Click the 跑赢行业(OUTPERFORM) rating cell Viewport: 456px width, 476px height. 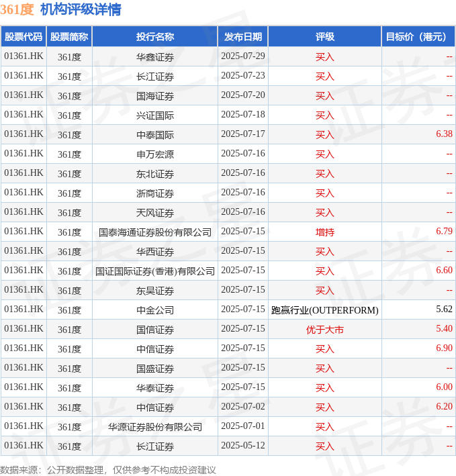(x=324, y=310)
